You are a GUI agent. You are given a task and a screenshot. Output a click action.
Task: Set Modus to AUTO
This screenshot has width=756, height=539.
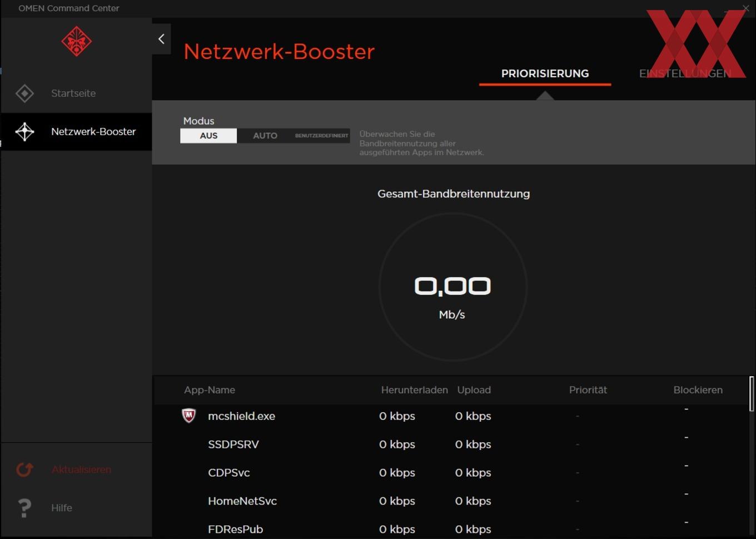point(265,136)
